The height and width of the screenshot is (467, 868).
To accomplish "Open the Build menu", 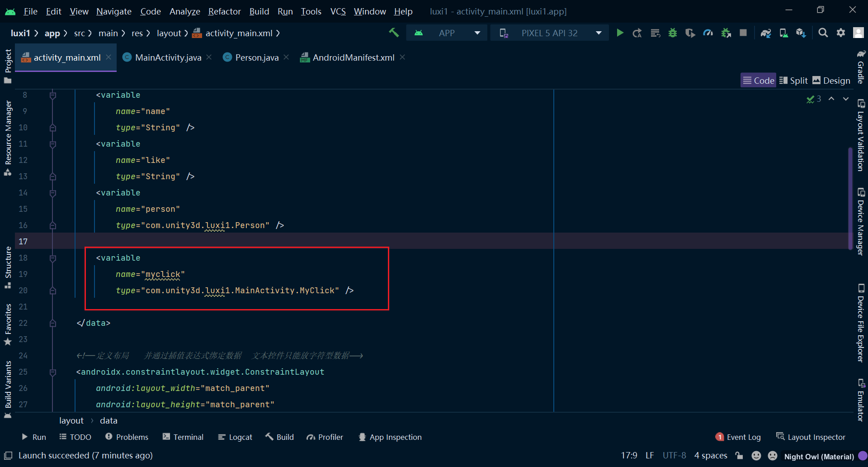I will pyautogui.click(x=259, y=11).
